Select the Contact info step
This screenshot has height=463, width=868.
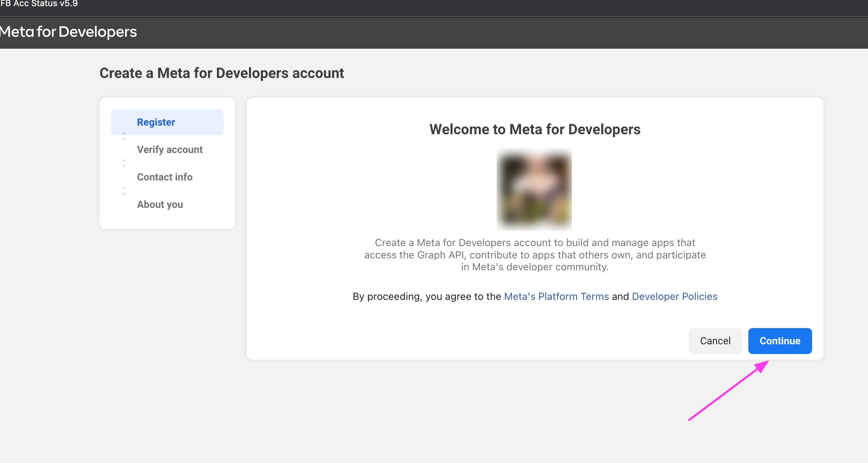click(x=164, y=177)
